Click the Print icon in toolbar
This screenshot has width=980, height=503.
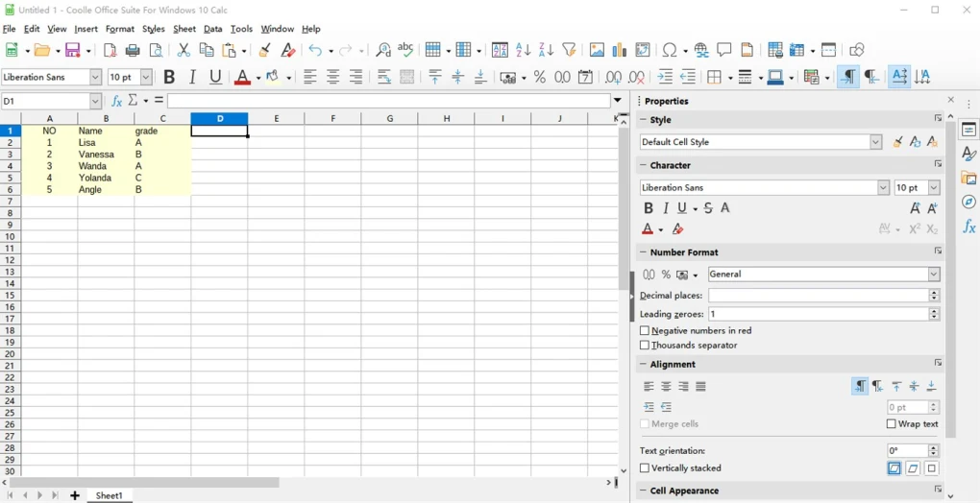coord(133,50)
